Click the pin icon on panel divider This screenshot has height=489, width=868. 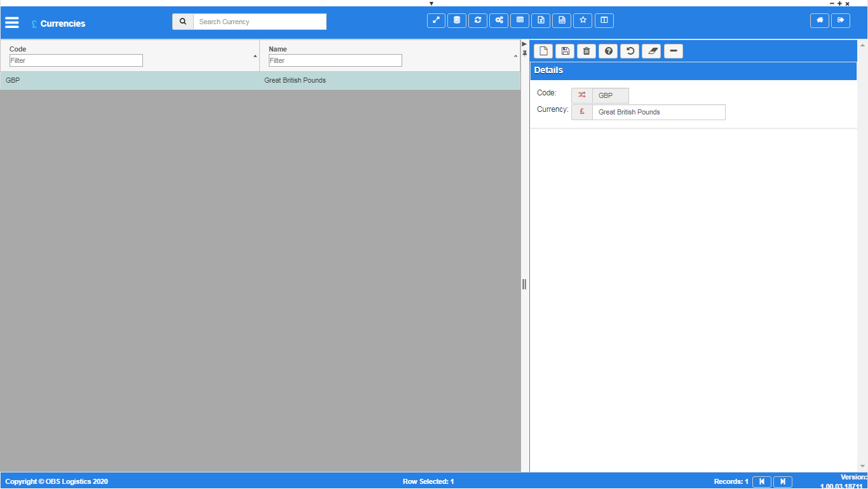525,53
